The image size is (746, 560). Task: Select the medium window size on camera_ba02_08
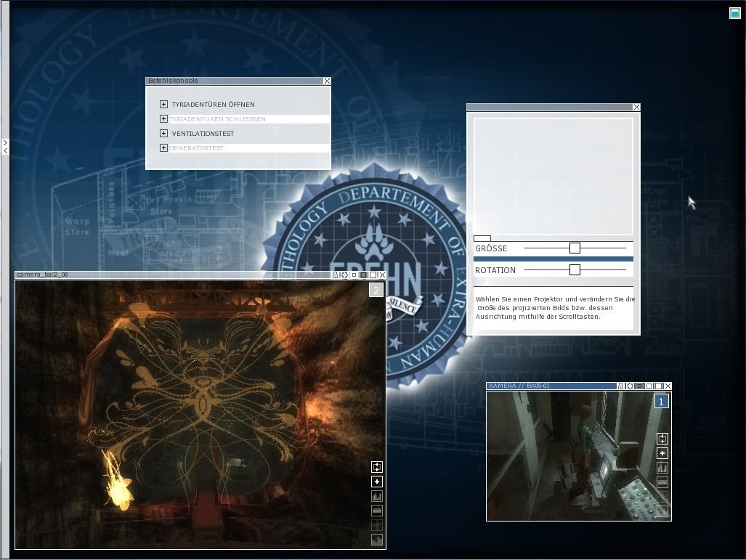[x=363, y=275]
